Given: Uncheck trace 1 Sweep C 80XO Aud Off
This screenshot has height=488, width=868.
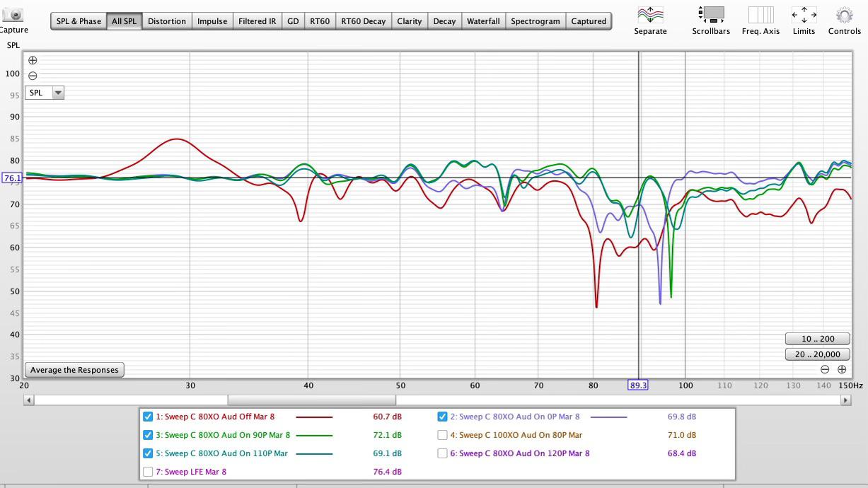Looking at the screenshot, I should click(x=148, y=417).
